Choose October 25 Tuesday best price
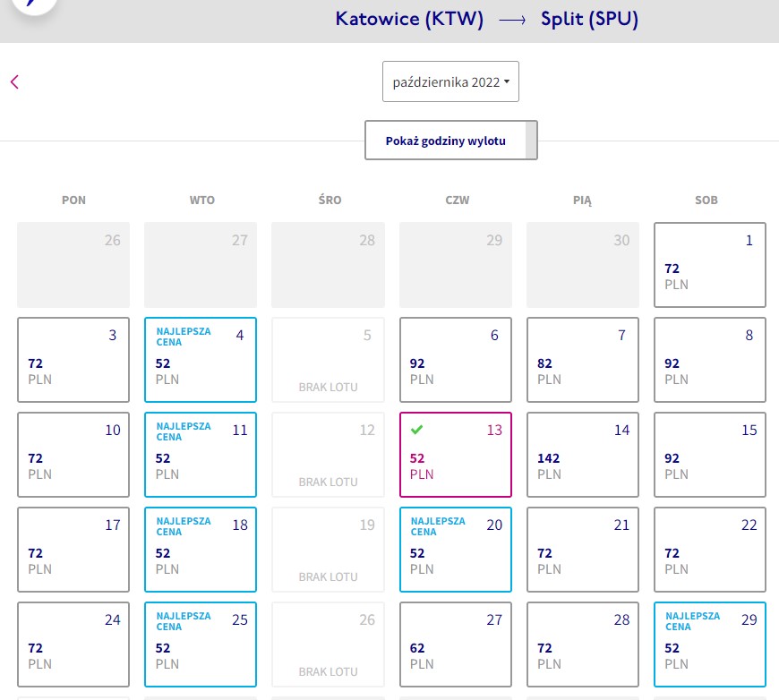Viewport: 779px width, 700px height. 201,645
